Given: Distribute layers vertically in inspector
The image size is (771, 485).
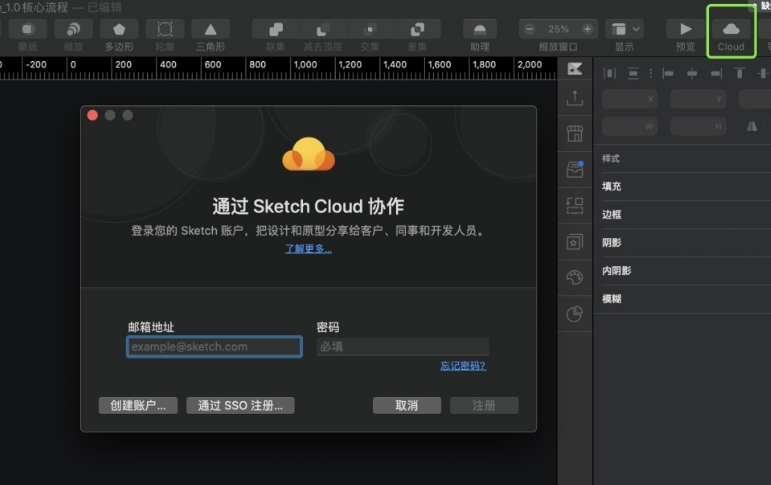Looking at the screenshot, I should [633, 73].
